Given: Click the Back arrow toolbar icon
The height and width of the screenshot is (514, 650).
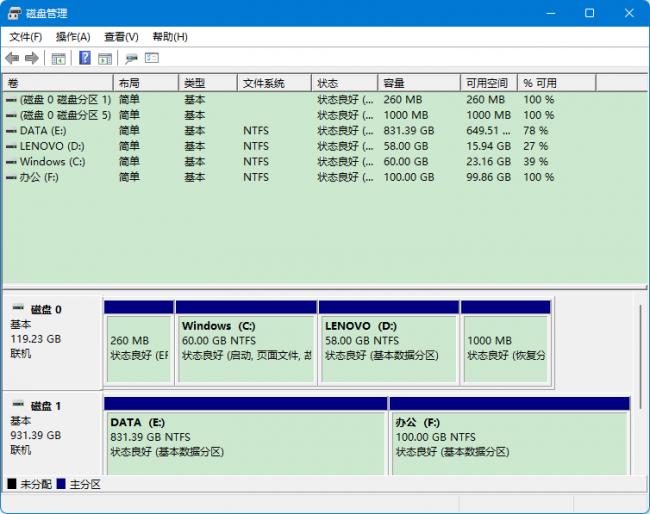Looking at the screenshot, I should [12, 58].
